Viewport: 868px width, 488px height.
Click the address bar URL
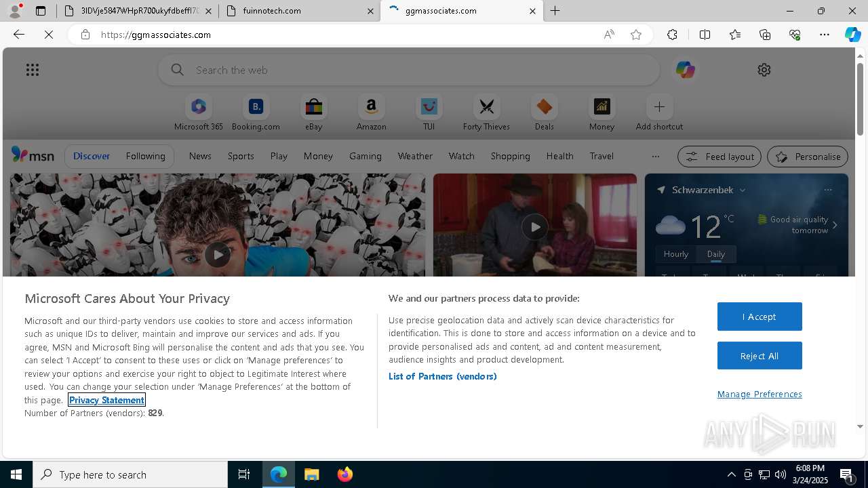click(156, 35)
